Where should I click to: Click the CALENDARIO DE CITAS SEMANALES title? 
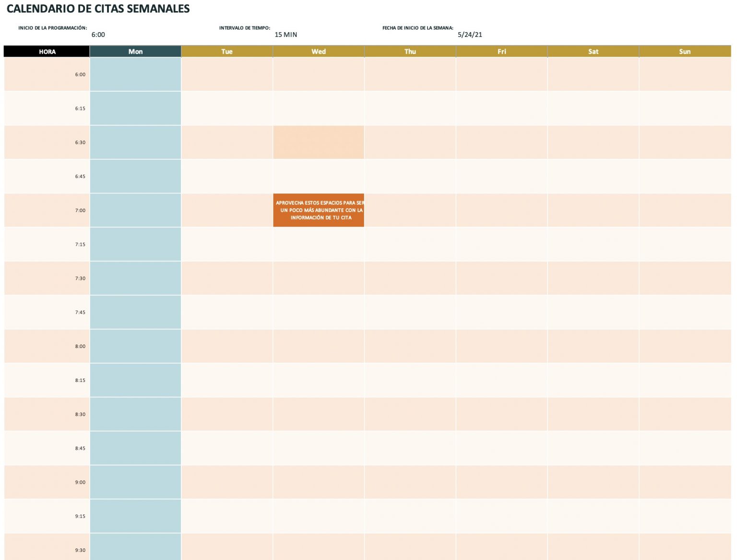tap(97, 9)
